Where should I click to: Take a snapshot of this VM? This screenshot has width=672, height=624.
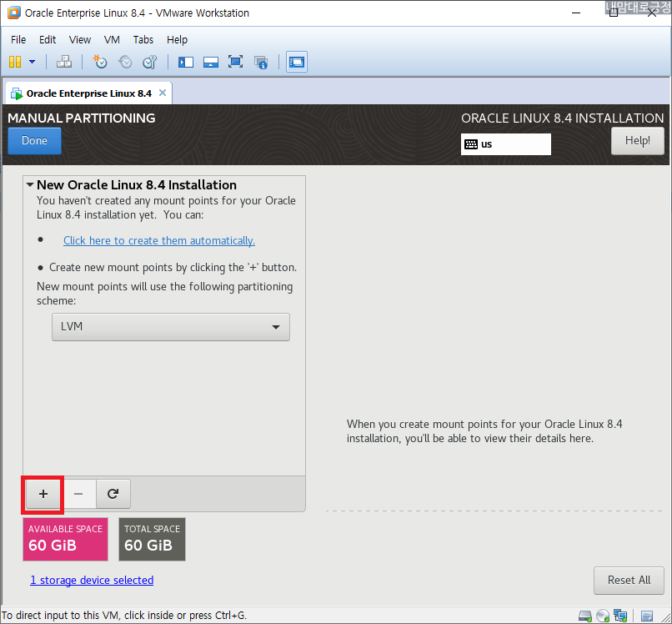pos(100,62)
